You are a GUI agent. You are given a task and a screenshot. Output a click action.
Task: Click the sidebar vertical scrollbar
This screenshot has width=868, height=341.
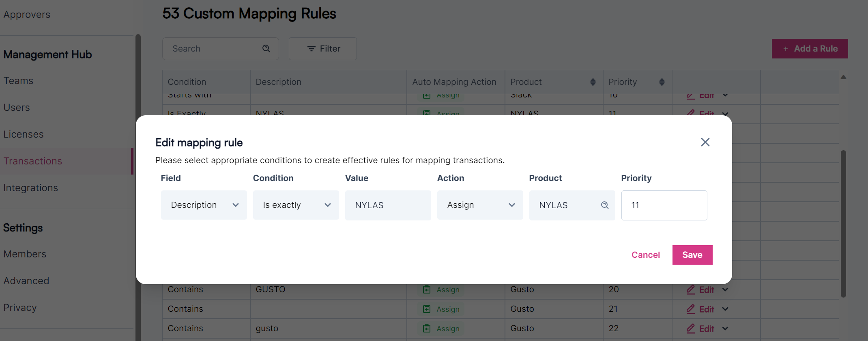138,188
